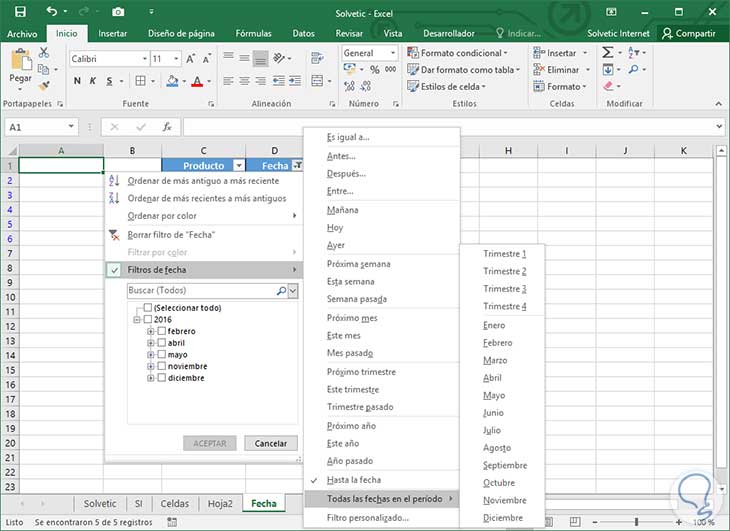Screen dimensions: 730x531
Task: Choose Filtro personalizado... menu entry
Action: (x=368, y=518)
